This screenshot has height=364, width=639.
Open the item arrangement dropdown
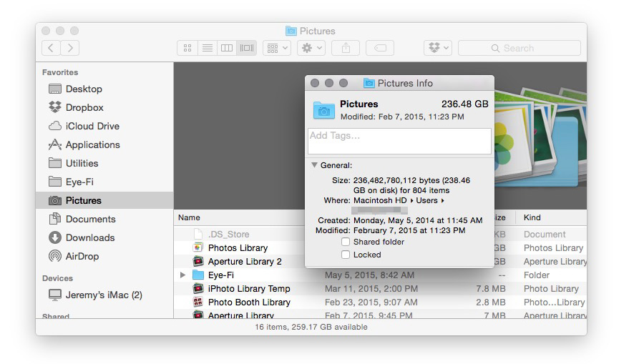click(x=277, y=48)
